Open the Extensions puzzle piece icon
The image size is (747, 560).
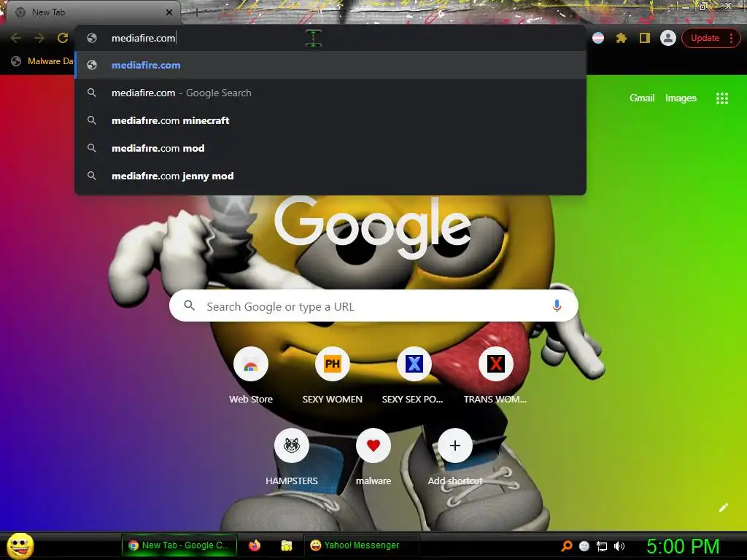pos(622,38)
